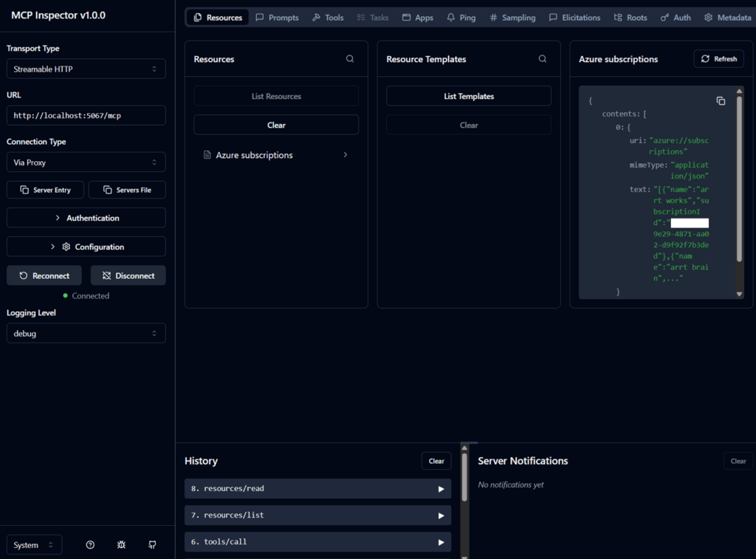This screenshot has width=756, height=559.
Task: Click the "application/json" mimeType value
Action: (690, 171)
